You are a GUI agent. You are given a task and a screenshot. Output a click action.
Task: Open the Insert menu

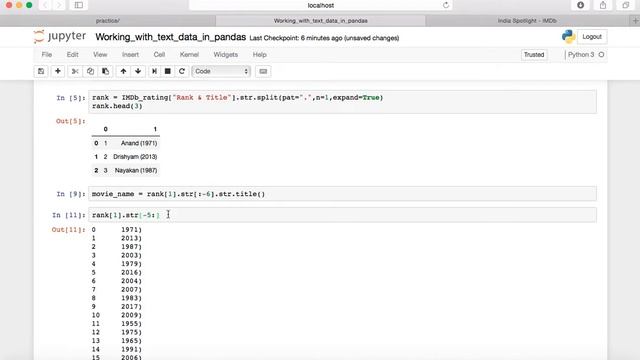130,55
